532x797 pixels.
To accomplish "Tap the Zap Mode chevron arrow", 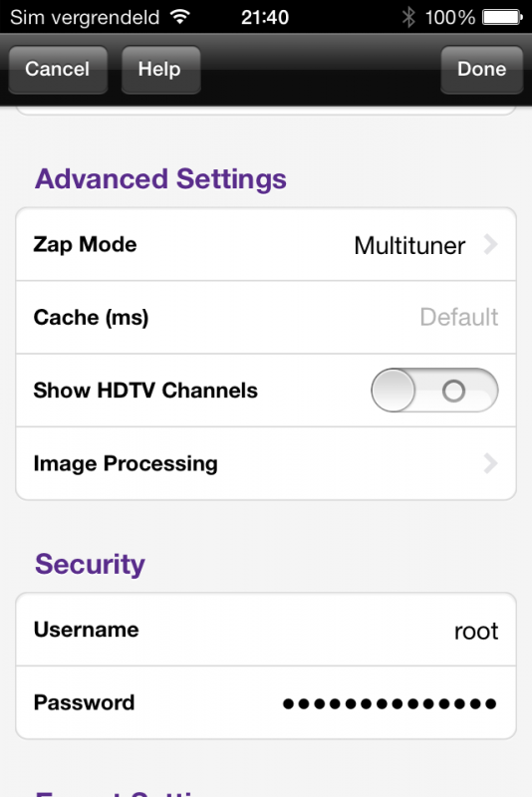I will pos(490,244).
